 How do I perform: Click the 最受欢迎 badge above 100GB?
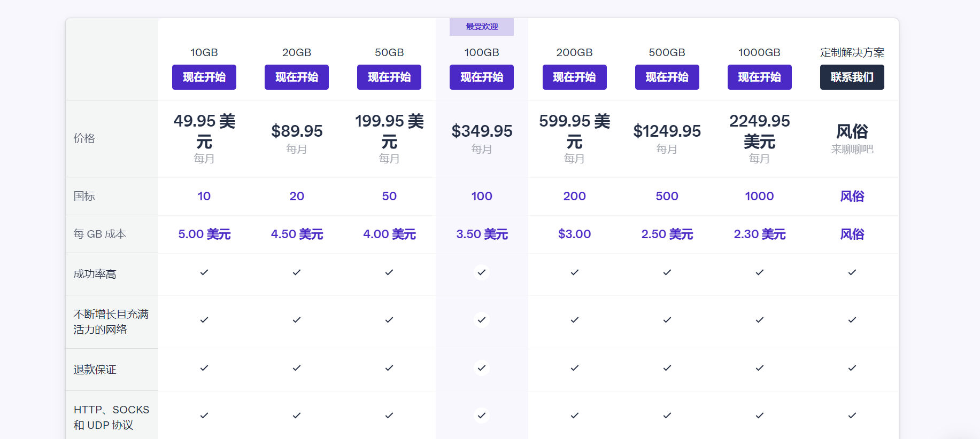click(x=481, y=27)
